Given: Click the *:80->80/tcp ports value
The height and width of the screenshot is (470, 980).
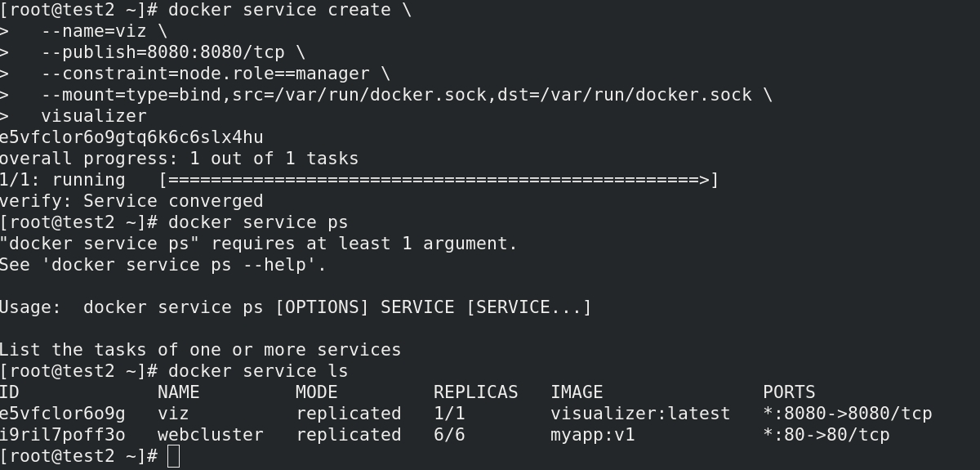Looking at the screenshot, I should point(826,435).
